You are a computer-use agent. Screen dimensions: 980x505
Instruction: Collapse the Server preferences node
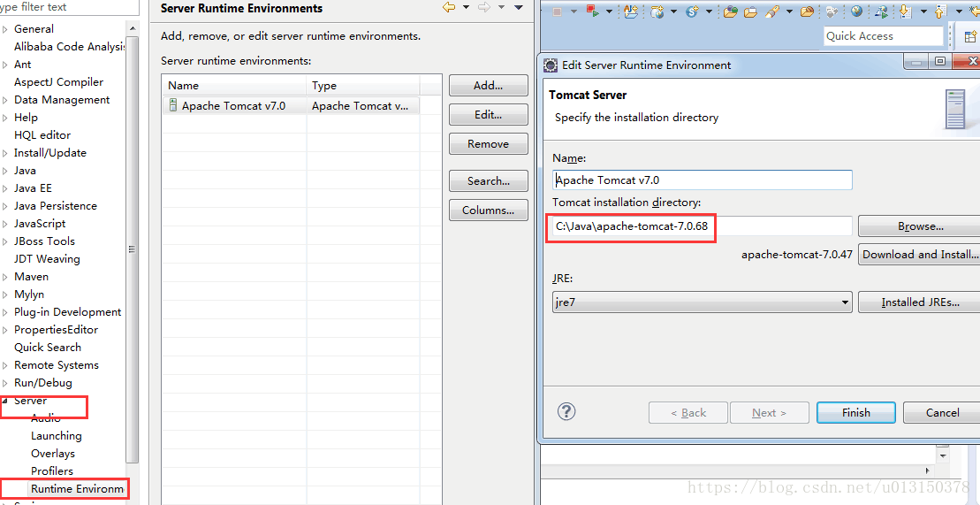[x=5, y=401]
